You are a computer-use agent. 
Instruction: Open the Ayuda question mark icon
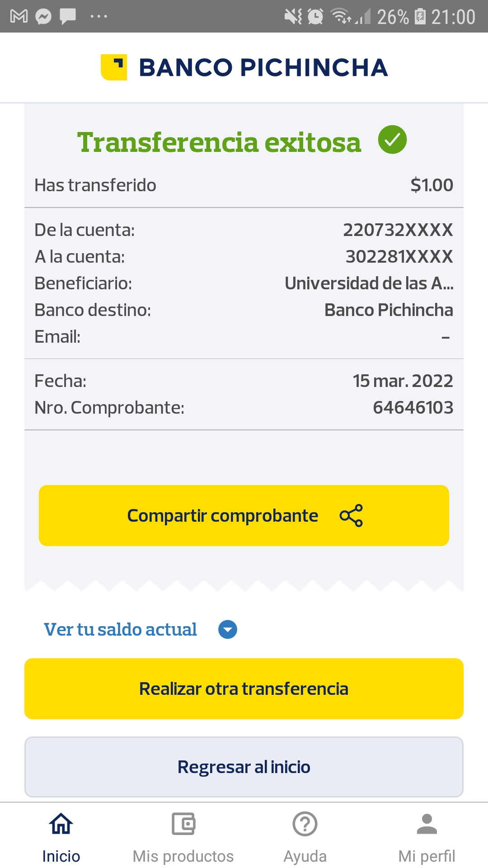coord(305,824)
